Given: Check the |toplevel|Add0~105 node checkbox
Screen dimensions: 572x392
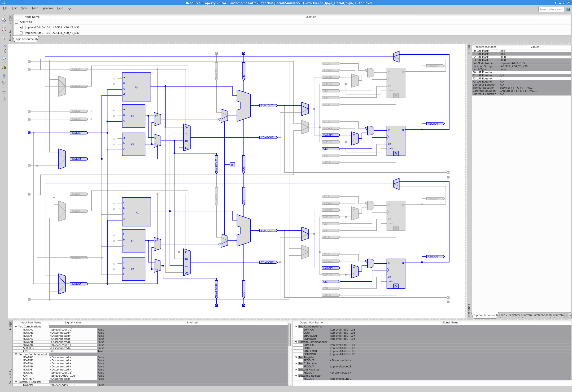Looking at the screenshot, I should pos(21,33).
